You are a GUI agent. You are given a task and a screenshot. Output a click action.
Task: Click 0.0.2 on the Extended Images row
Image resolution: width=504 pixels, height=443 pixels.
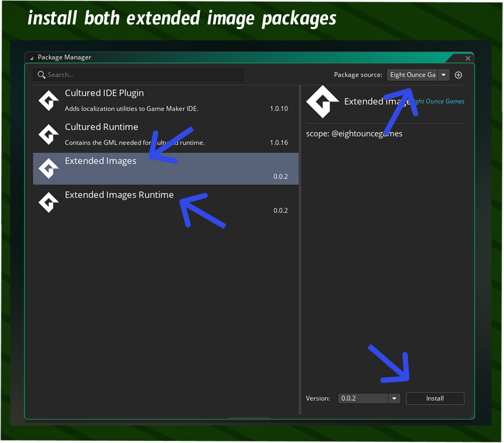pos(280,177)
